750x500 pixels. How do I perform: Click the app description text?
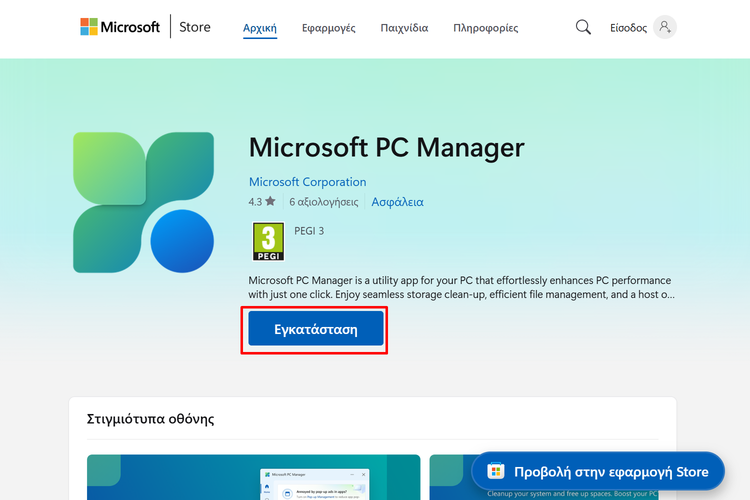pyautogui.click(x=461, y=287)
